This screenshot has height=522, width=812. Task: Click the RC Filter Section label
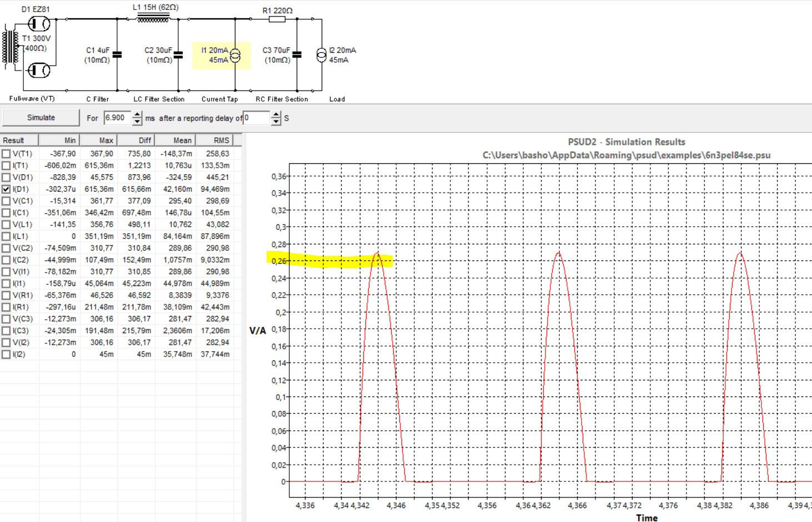(x=282, y=99)
